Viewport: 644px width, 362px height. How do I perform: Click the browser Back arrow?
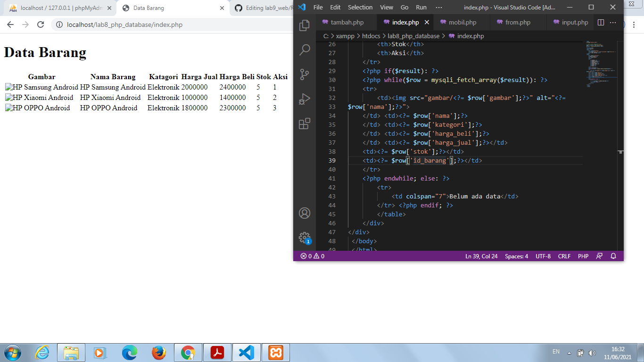(x=10, y=25)
